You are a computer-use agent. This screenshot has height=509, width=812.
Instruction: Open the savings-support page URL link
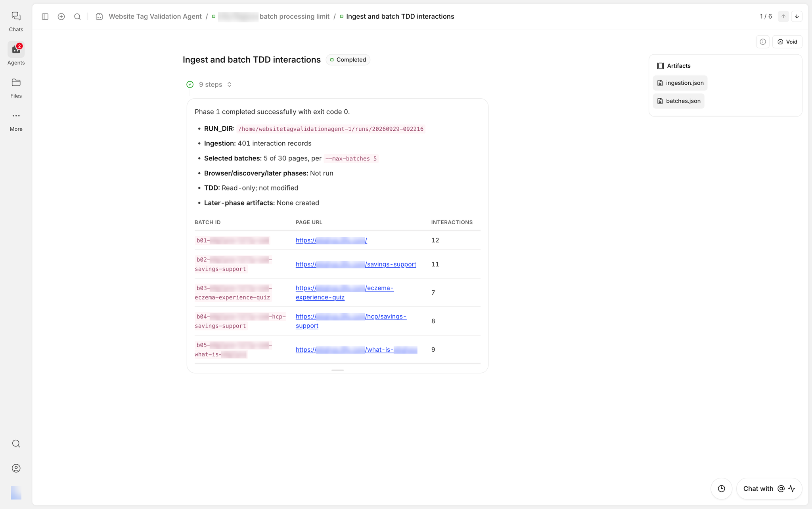[356, 264]
